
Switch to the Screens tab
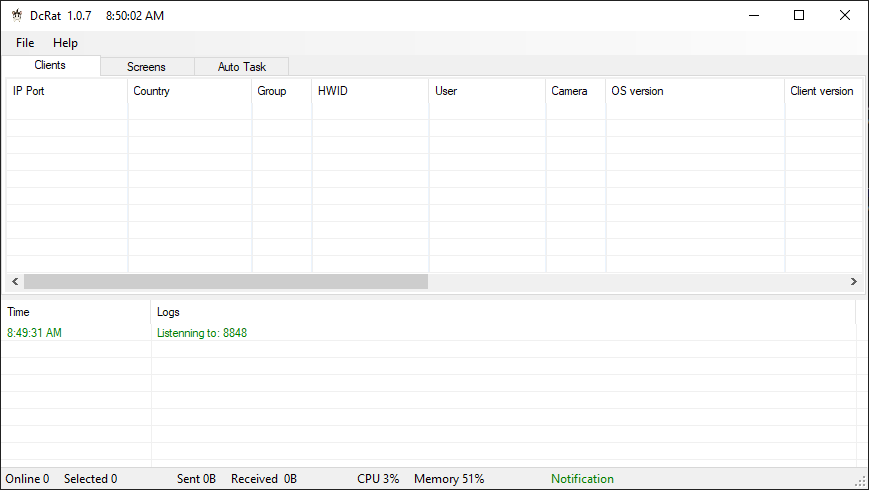(146, 67)
